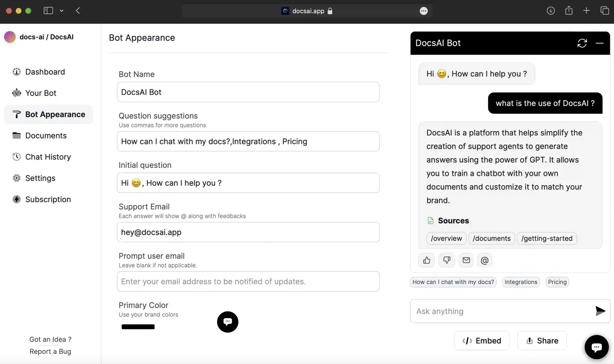Send the message with the arrow icon
This screenshot has height=364, width=614.
pyautogui.click(x=600, y=311)
